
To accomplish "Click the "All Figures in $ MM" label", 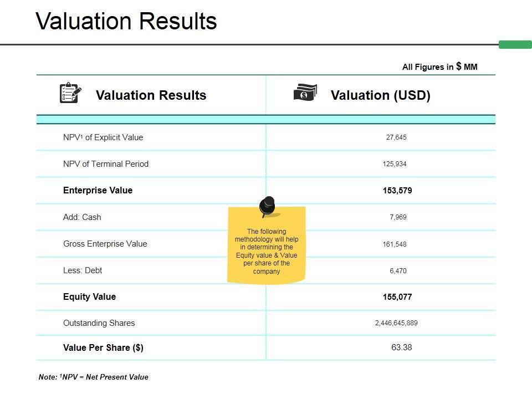I will pos(439,67).
